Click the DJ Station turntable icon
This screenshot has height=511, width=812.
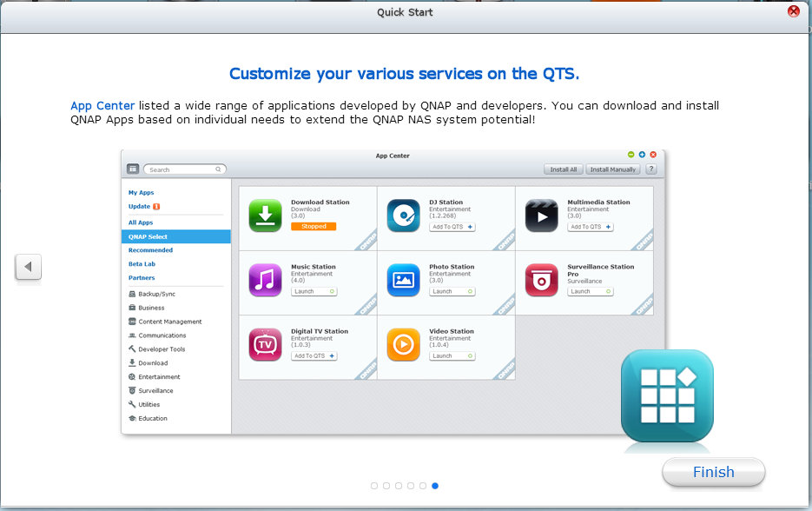click(x=404, y=215)
